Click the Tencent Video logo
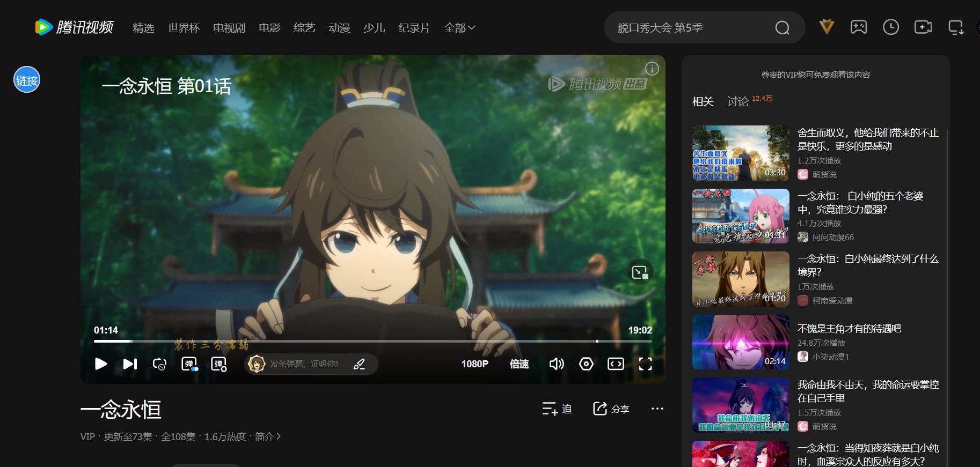980x467 pixels. 74,27
